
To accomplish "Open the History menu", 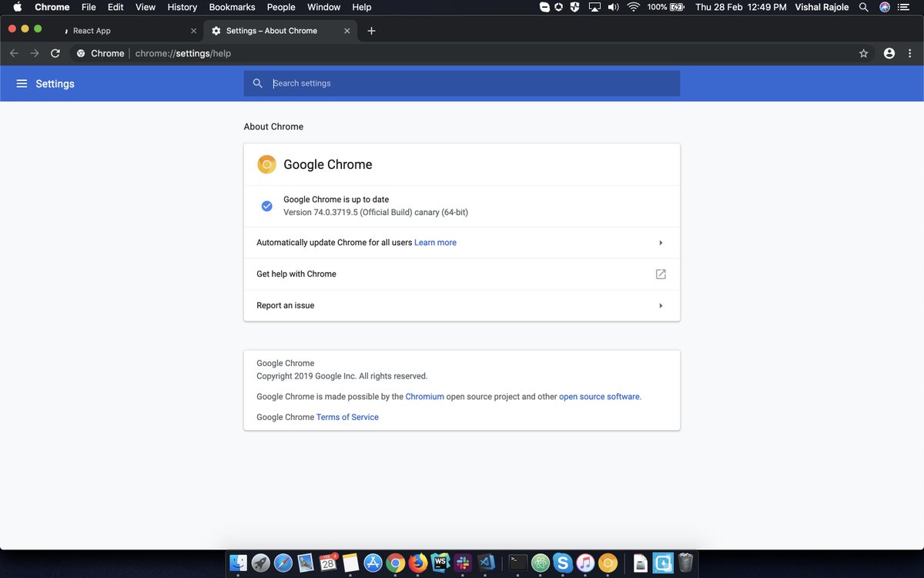I will point(182,7).
